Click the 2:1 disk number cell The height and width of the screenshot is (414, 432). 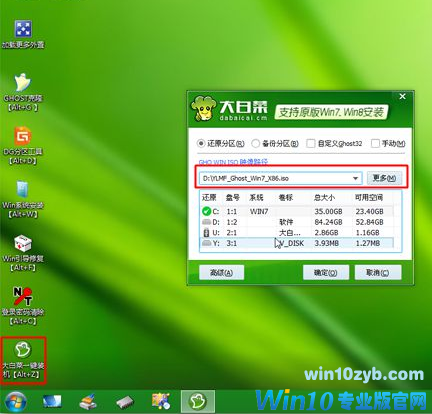click(232, 233)
